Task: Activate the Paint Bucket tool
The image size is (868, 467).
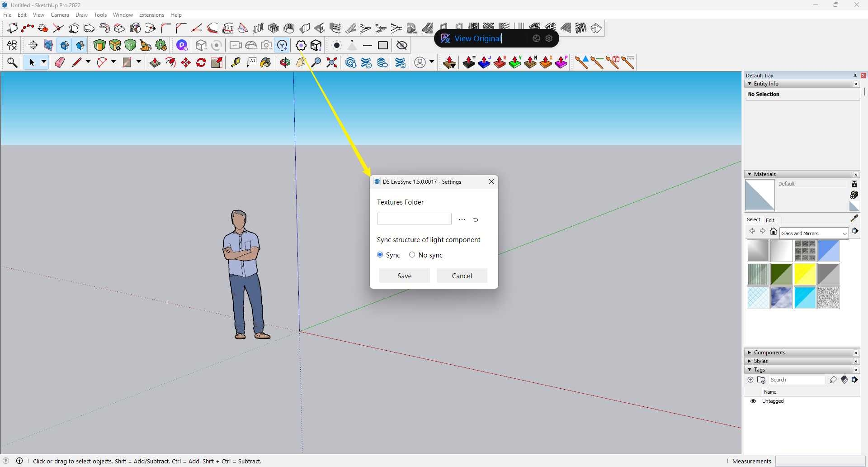Action: point(265,62)
